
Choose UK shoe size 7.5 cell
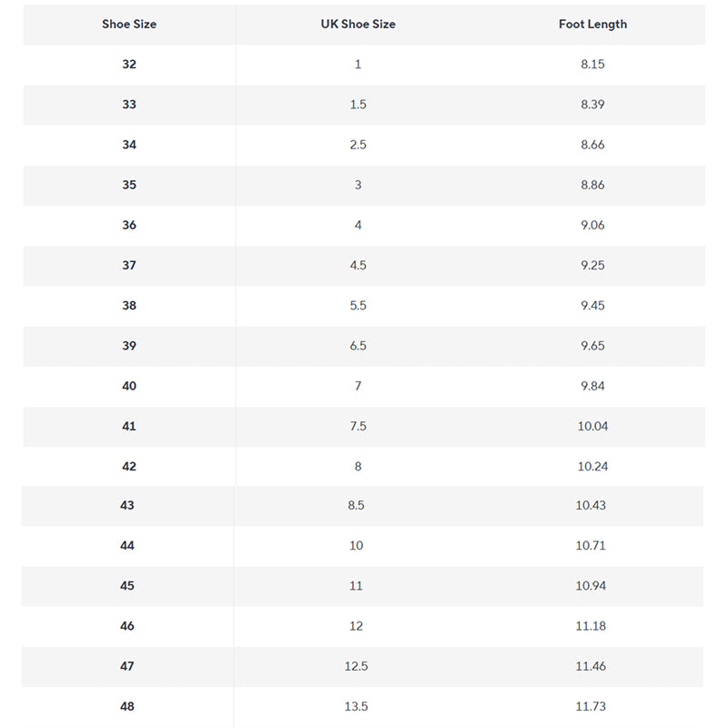pyautogui.click(x=358, y=426)
